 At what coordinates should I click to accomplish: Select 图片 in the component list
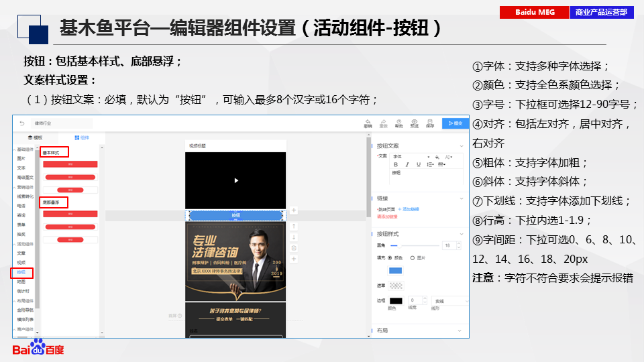21,158
